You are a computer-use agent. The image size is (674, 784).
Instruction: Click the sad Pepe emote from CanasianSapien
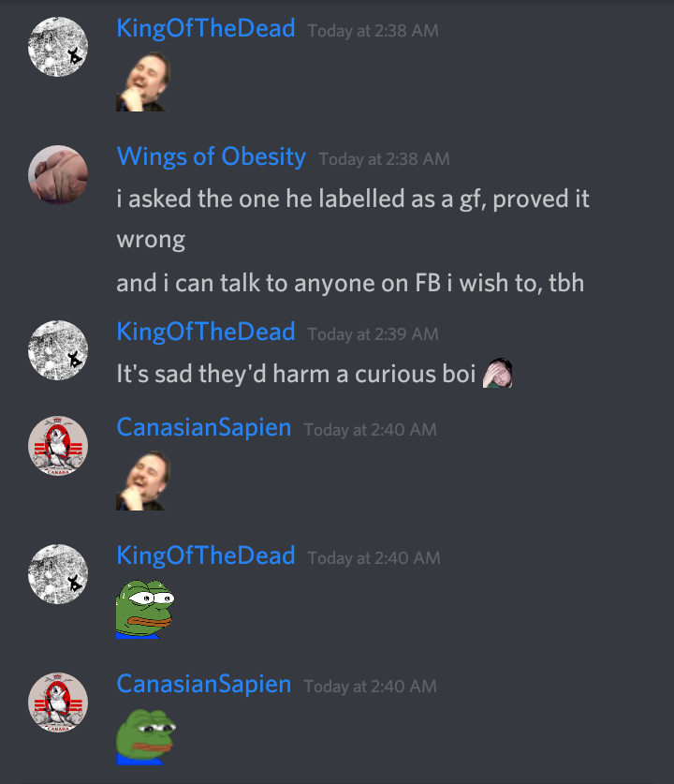[x=145, y=737]
